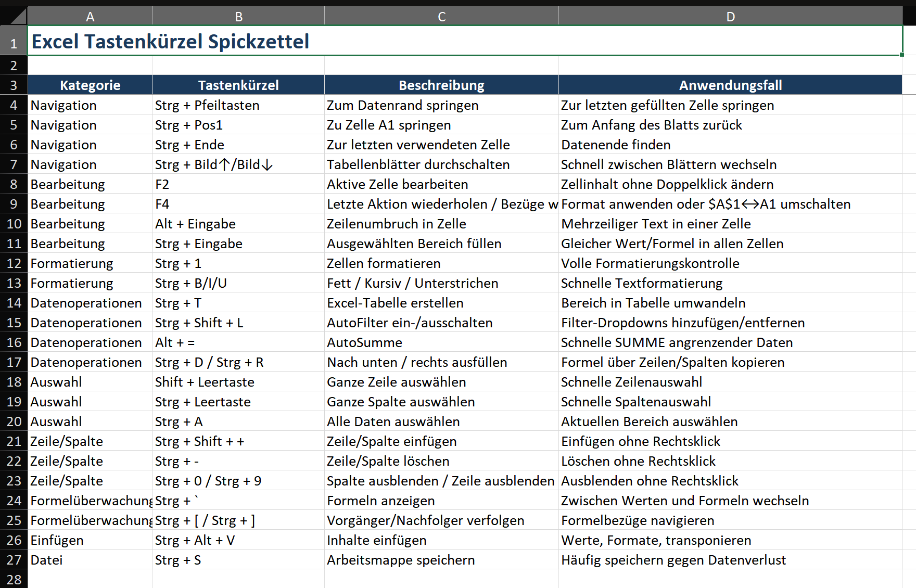
Task: Select row 1 header
Action: pyautogui.click(x=14, y=41)
